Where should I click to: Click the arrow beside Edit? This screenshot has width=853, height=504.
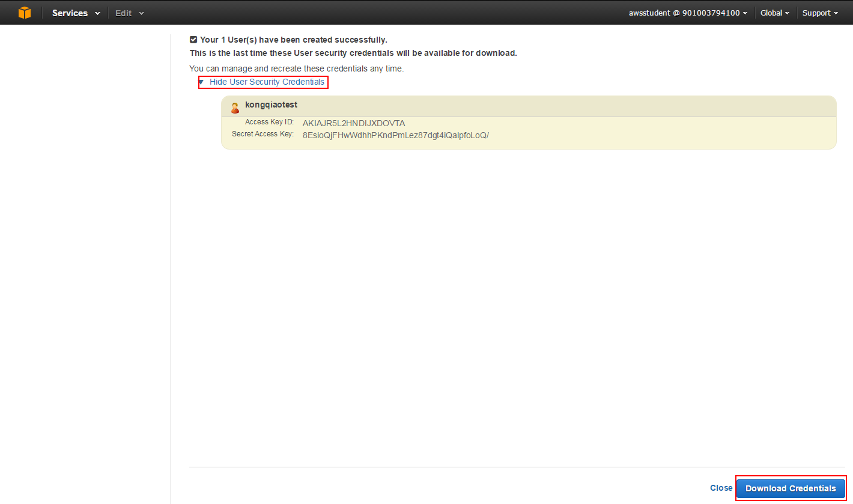(x=142, y=13)
